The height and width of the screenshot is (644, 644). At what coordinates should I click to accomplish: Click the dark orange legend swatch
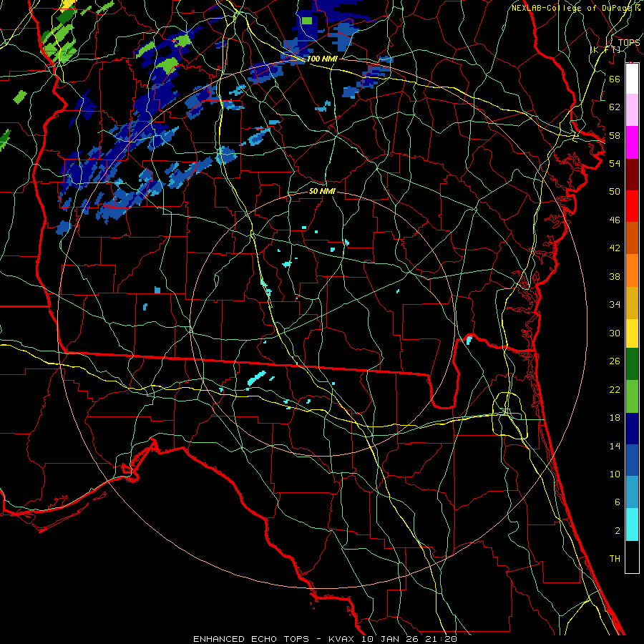pos(632,238)
